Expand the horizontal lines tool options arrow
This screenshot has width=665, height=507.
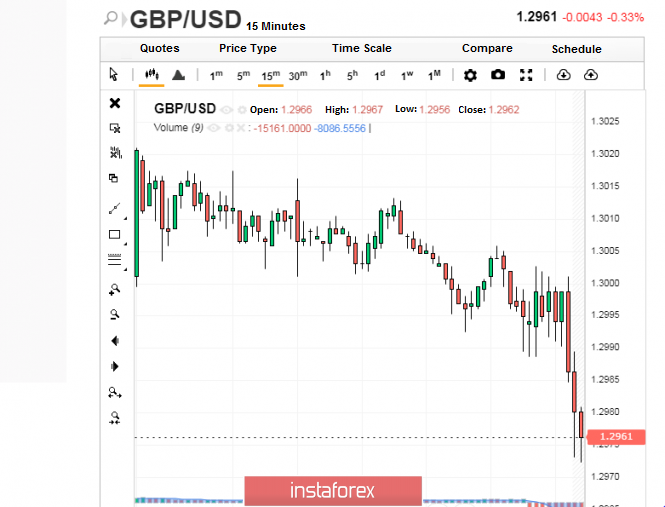coord(125,269)
